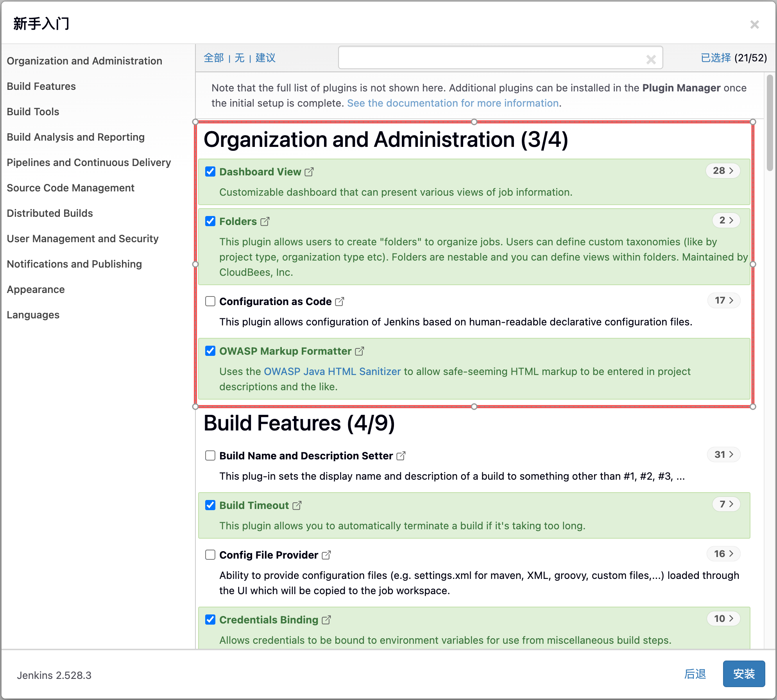Uncheck the Dashboard View plugin

(210, 171)
